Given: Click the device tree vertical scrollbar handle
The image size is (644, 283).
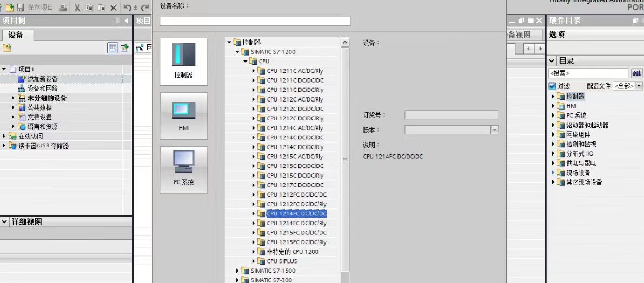Looking at the screenshot, I should pyautogui.click(x=345, y=160).
